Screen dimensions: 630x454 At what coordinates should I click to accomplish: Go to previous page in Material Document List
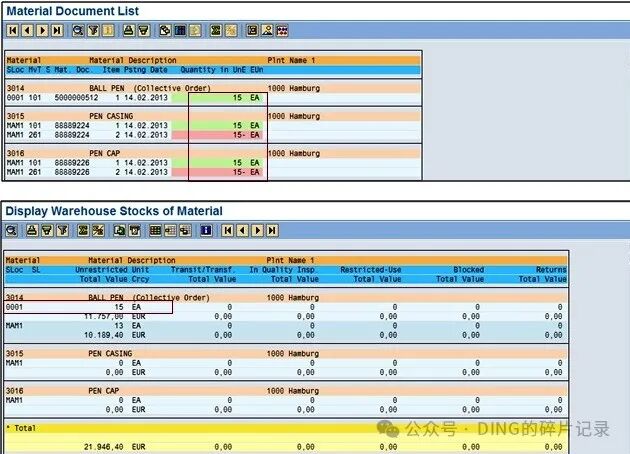(27, 31)
